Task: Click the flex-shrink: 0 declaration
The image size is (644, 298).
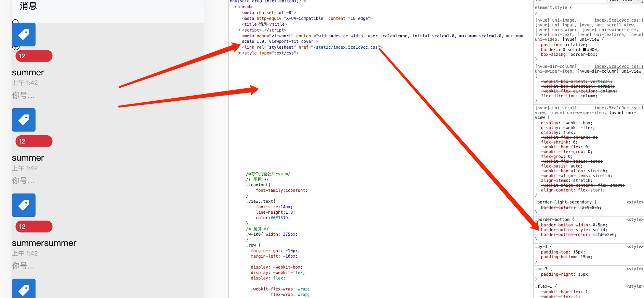Action: click(559, 142)
